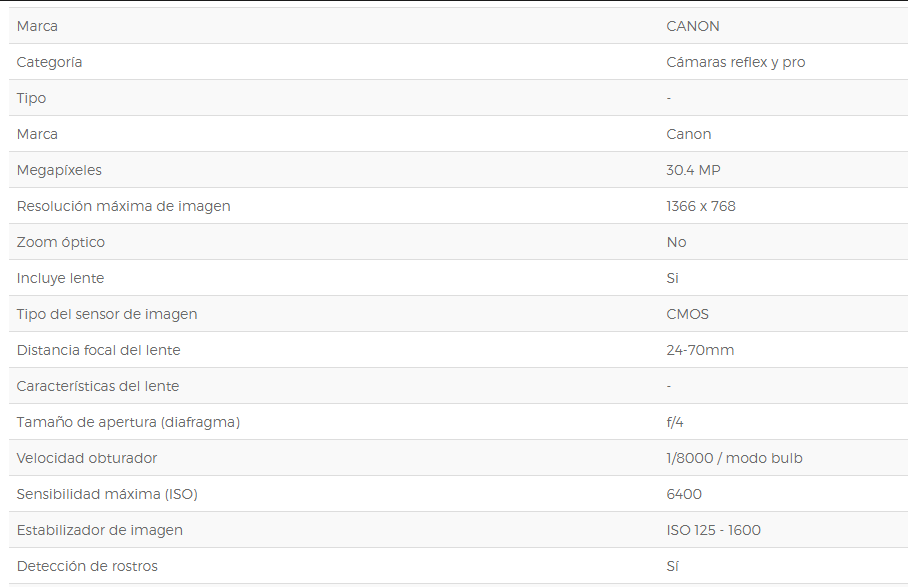Select the Tipo row label

click(31, 98)
